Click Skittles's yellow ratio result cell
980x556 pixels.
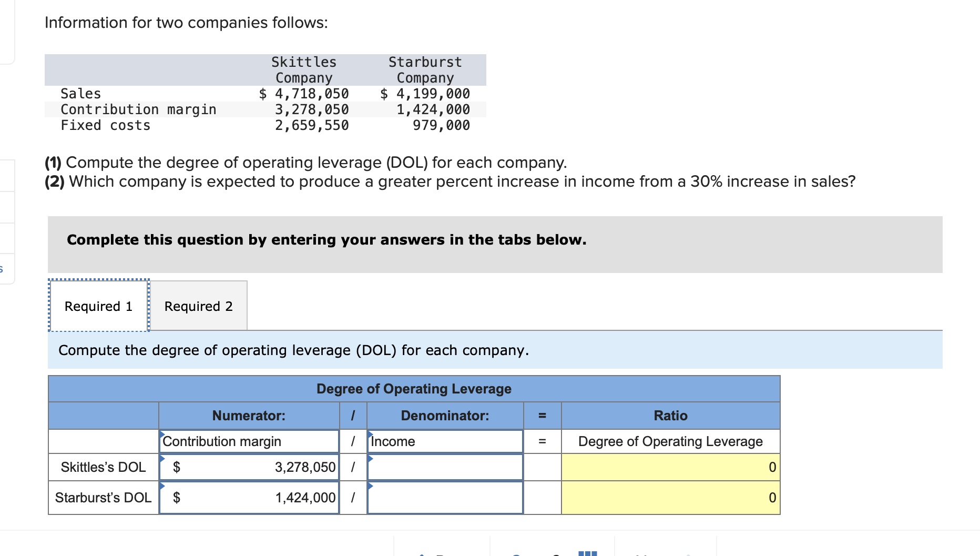click(670, 467)
